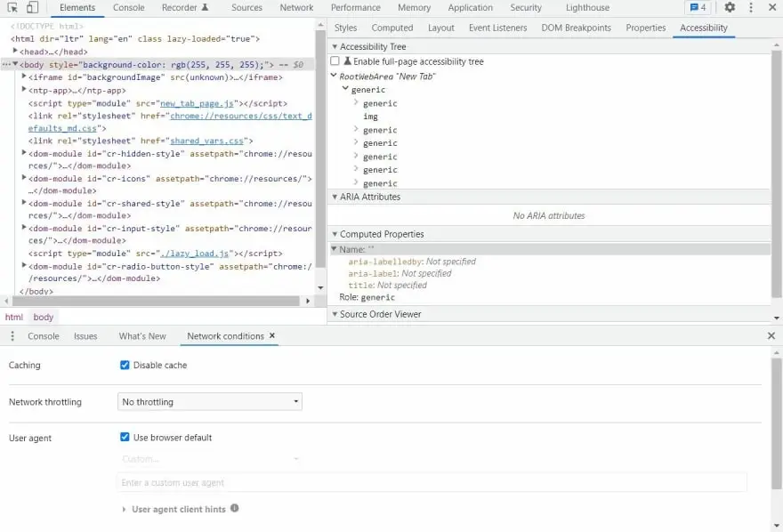
Task: Close the bottom drawer
Action: pyautogui.click(x=771, y=336)
